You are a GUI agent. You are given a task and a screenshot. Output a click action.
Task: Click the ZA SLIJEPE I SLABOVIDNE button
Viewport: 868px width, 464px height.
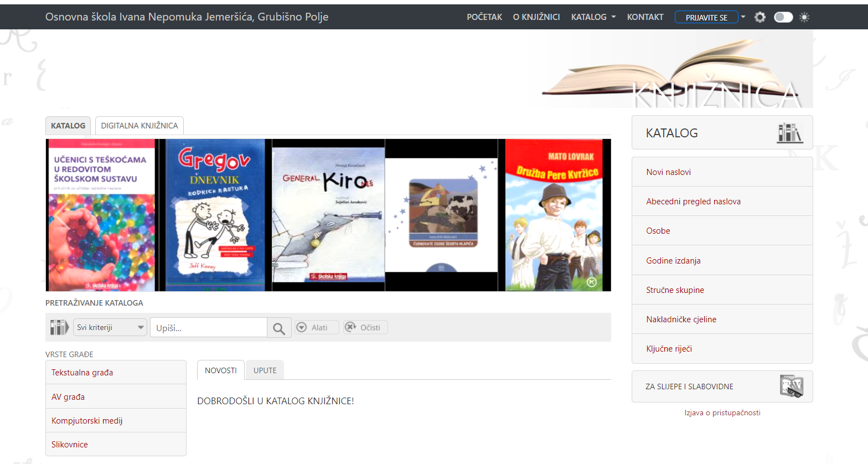[722, 386]
